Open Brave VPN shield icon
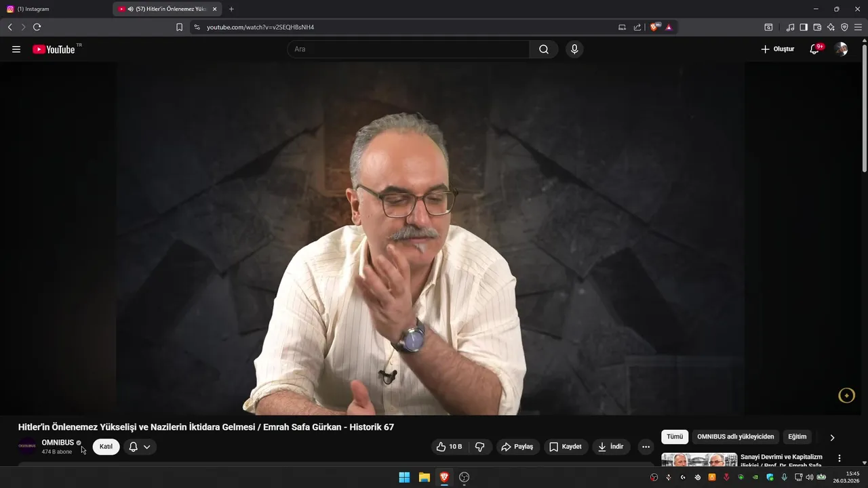Screen dimensions: 868x488 844,27
